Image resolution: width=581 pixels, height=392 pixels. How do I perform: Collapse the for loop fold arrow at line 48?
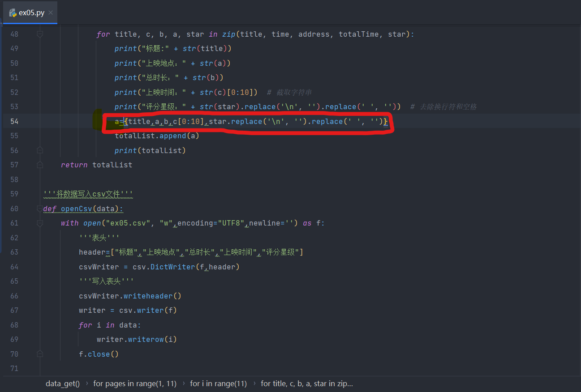click(x=40, y=34)
